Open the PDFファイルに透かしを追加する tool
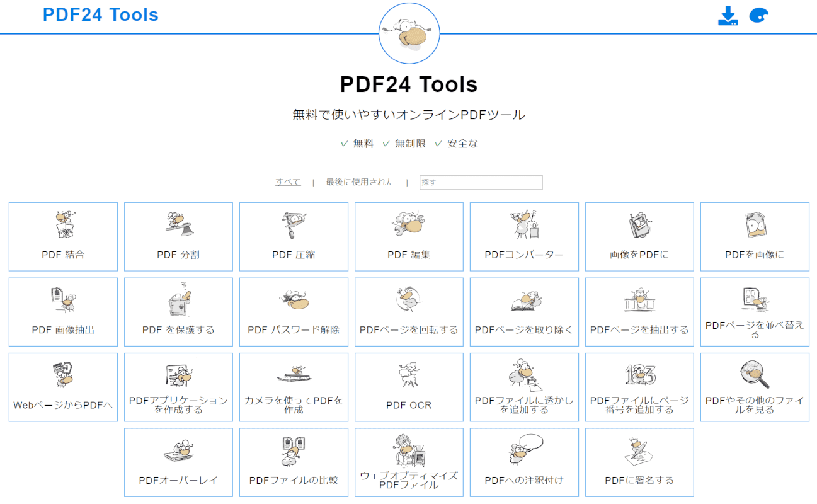This screenshot has width=817, height=504. 524,387
